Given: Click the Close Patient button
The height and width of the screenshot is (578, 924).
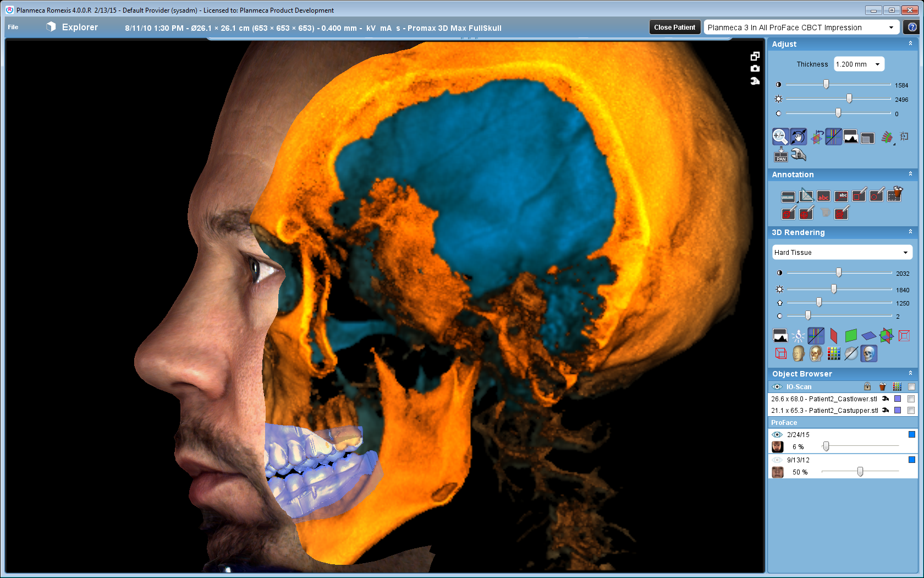Looking at the screenshot, I should [674, 27].
